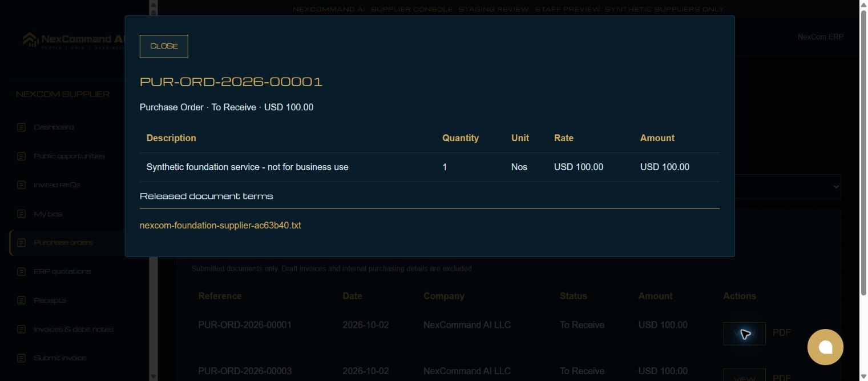Click the Company column header in orders table
The image size is (868, 381).
[x=444, y=296]
